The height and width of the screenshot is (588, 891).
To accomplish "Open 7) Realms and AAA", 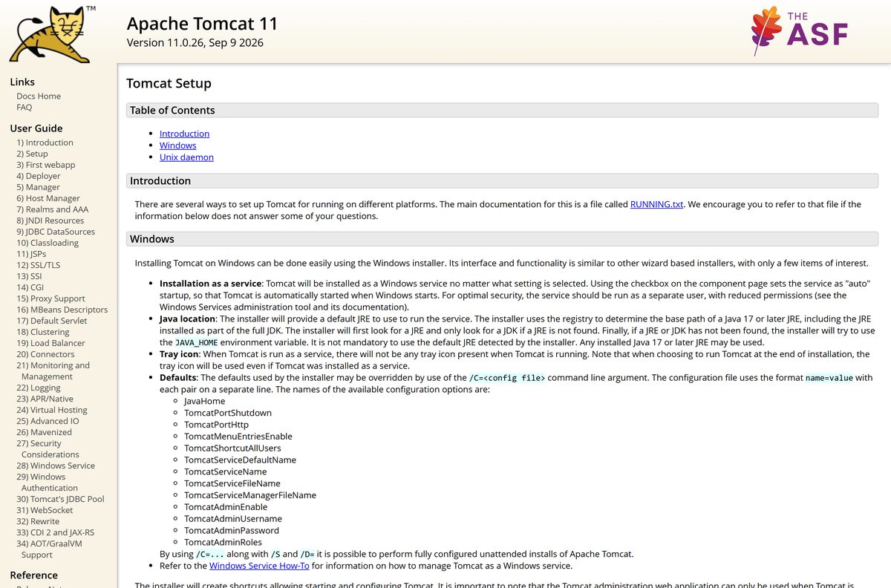I will point(52,209).
